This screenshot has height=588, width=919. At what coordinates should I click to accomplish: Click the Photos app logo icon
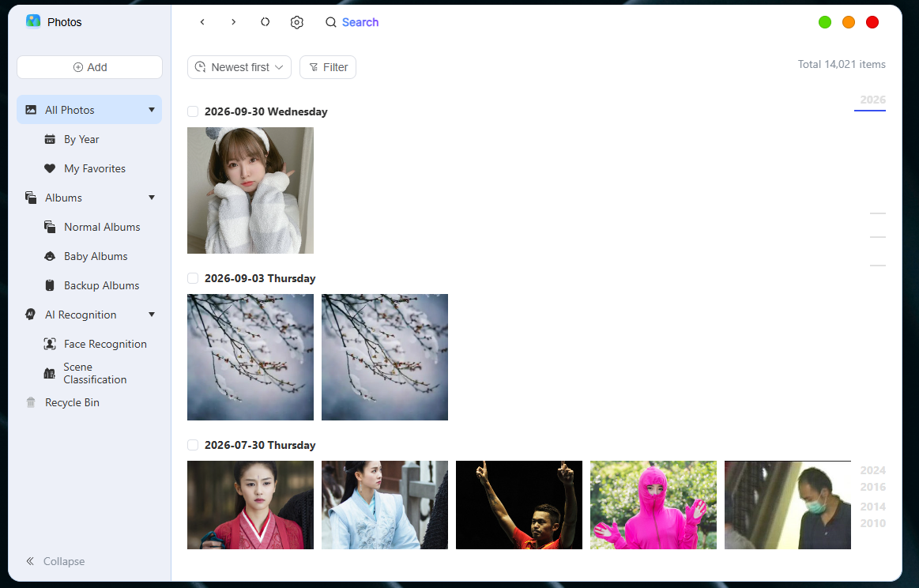pos(33,21)
